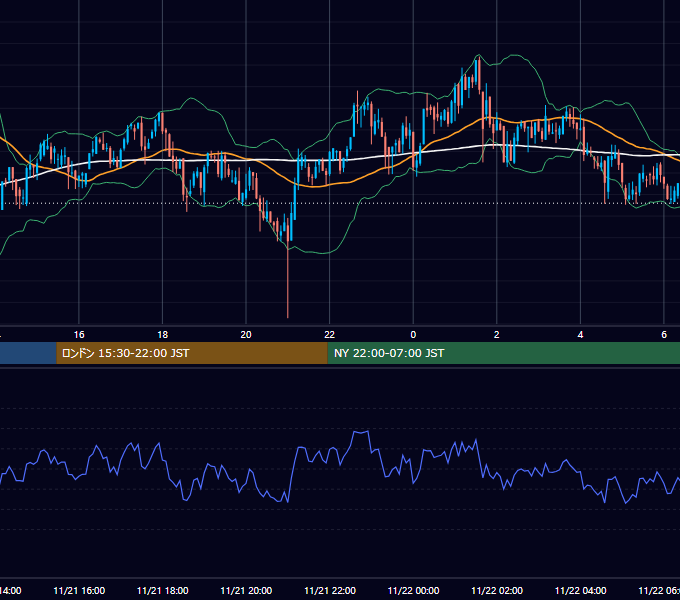Click the 11/21 22:00 date label
Viewport: 680px width, 600px height.
click(330, 590)
